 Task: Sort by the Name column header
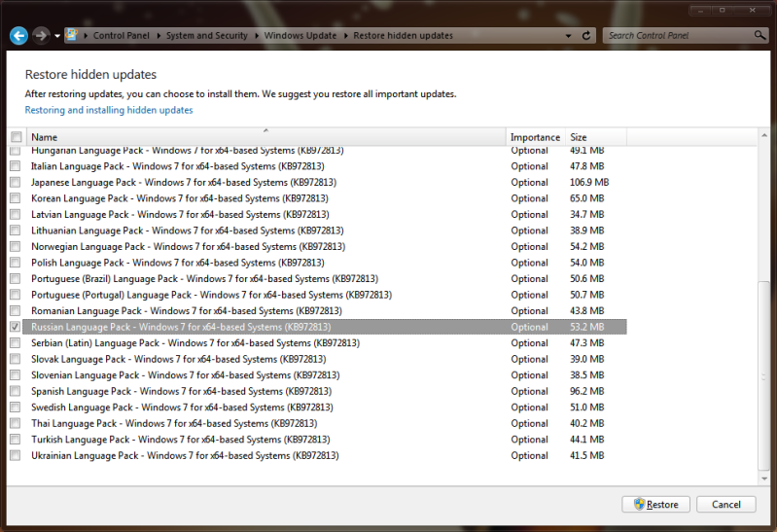265,137
